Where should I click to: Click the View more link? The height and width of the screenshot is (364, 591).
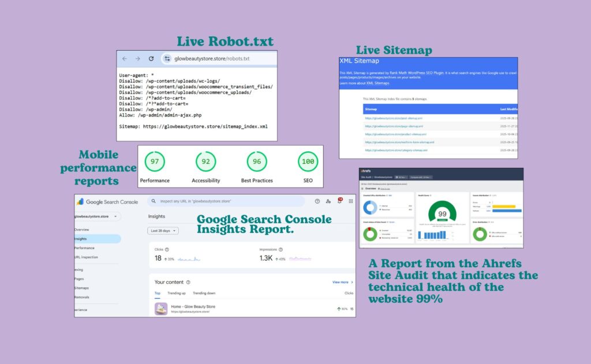coord(342,282)
